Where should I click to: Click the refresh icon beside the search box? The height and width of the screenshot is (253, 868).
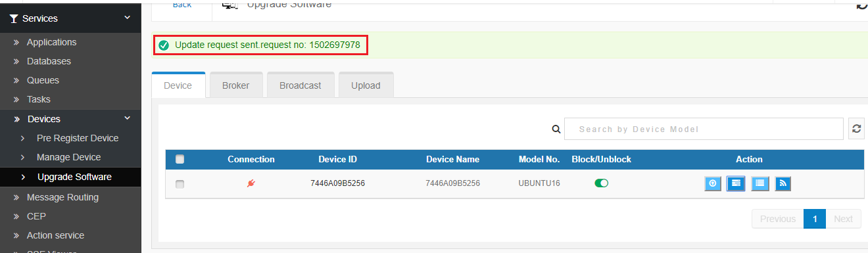856,129
